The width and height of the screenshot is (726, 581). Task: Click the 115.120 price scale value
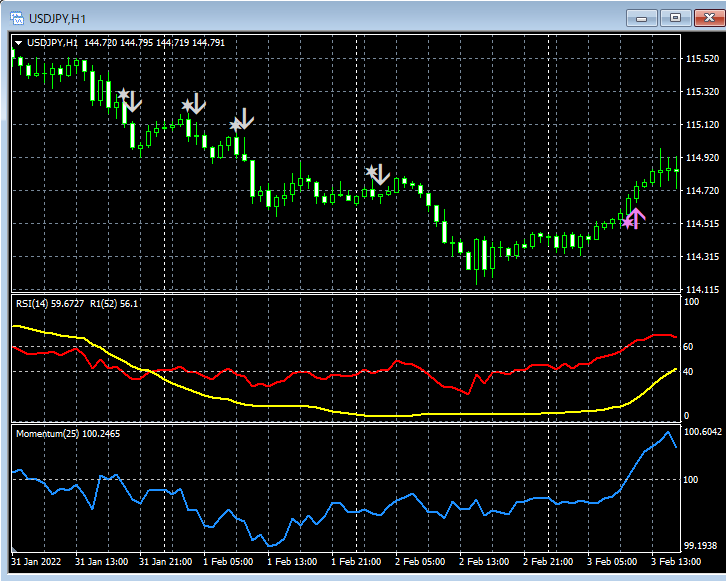pyautogui.click(x=702, y=125)
